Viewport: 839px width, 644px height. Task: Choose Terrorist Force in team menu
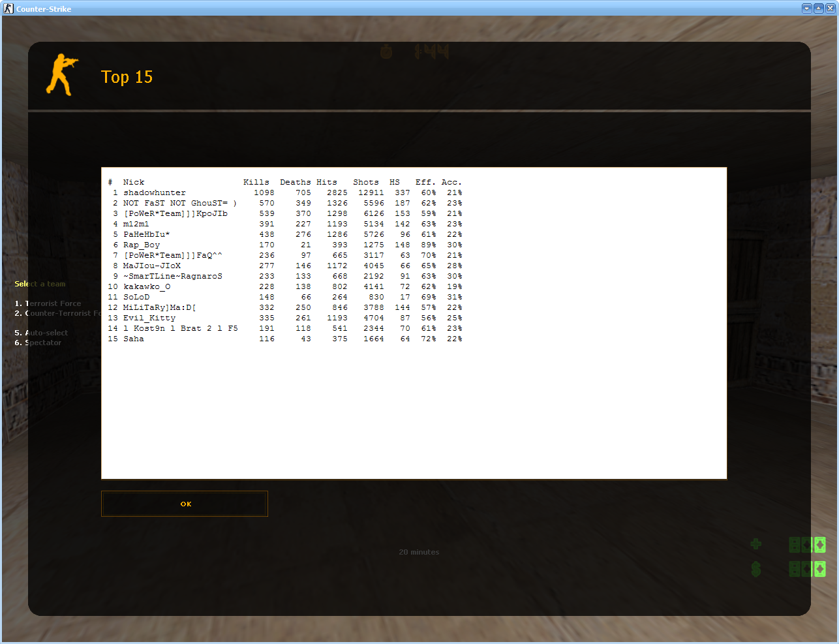(x=48, y=303)
